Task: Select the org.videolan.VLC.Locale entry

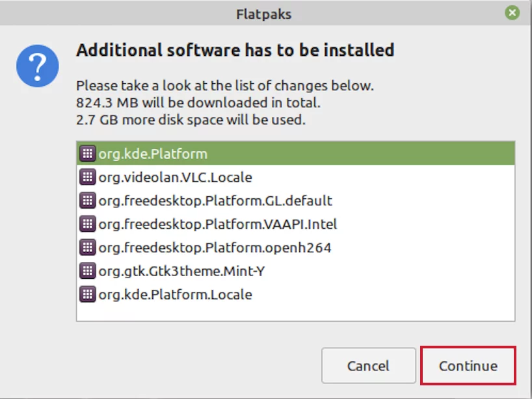Action: click(x=295, y=177)
